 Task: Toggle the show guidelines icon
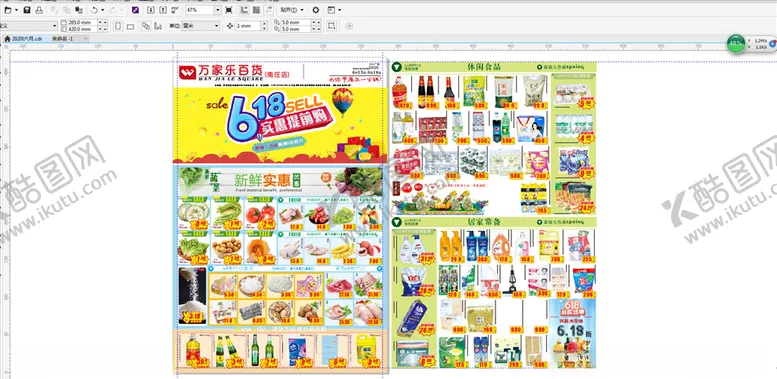click(x=268, y=10)
